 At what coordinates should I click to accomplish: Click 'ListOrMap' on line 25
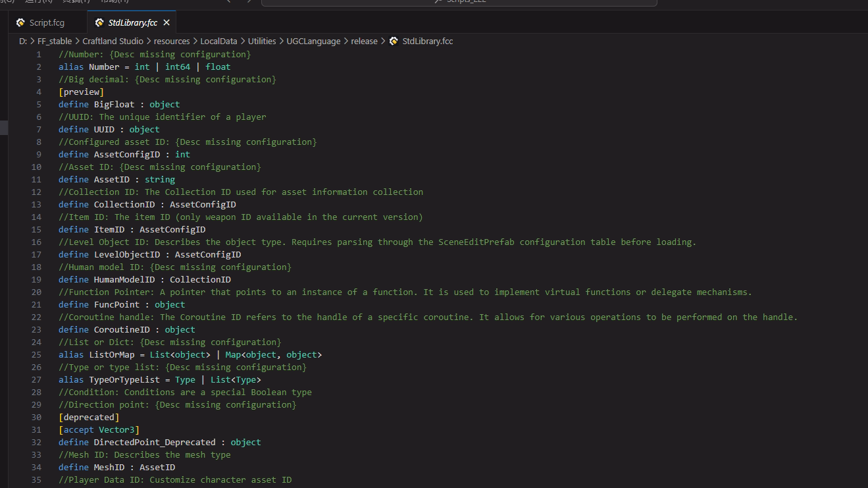[112, 354]
